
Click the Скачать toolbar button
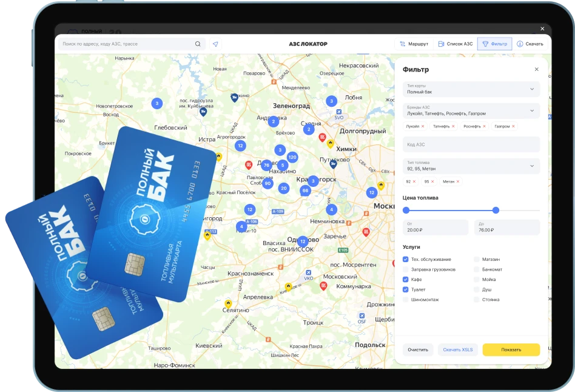pos(530,44)
